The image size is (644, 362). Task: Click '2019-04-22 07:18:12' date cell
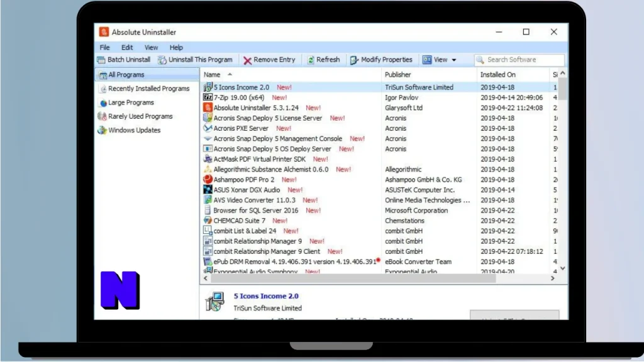(512, 251)
